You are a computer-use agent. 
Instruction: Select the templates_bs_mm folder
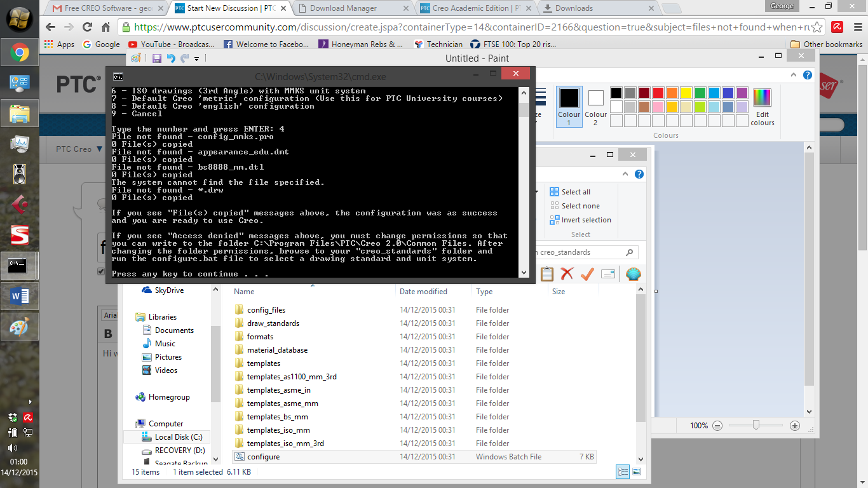[x=278, y=417]
